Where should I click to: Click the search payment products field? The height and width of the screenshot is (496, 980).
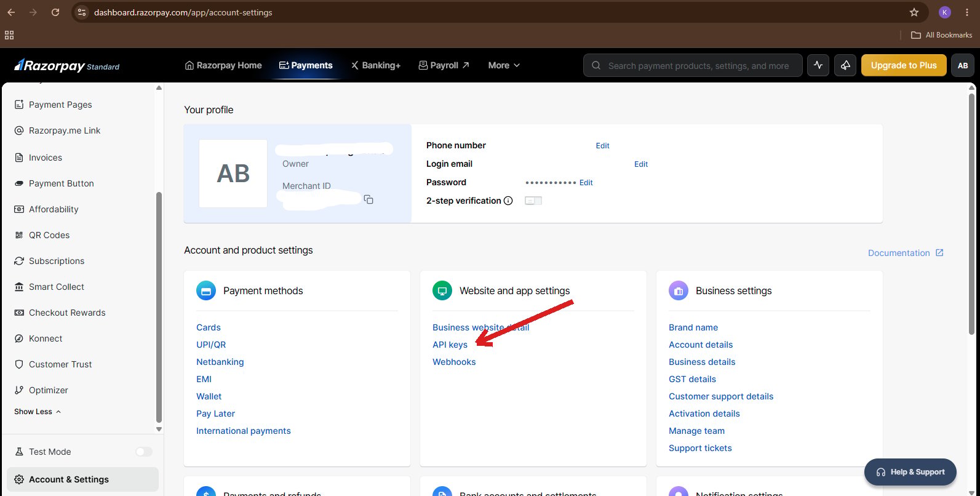[x=693, y=65]
